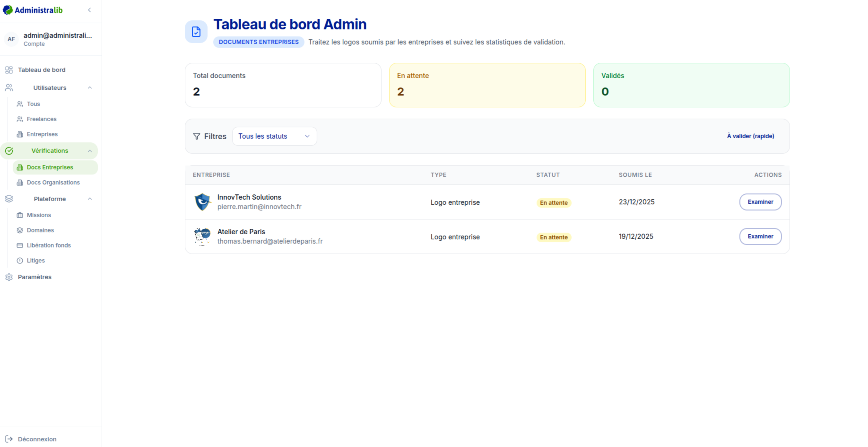Go to Freelances users list
Screen dimensions: 868x447
point(41,119)
